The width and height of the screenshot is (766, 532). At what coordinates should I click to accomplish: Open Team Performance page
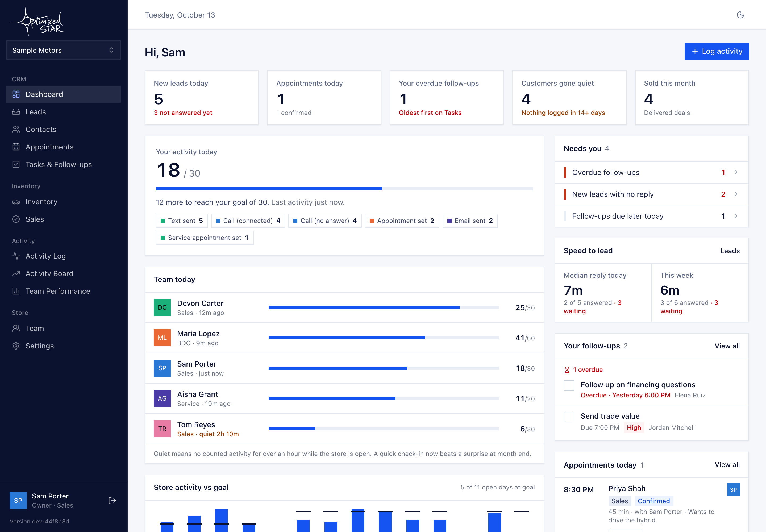click(64, 291)
